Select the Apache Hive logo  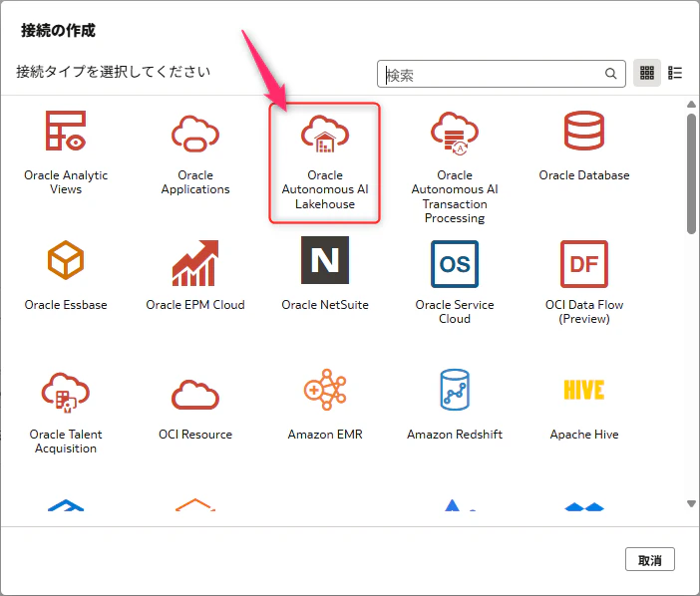[584, 390]
